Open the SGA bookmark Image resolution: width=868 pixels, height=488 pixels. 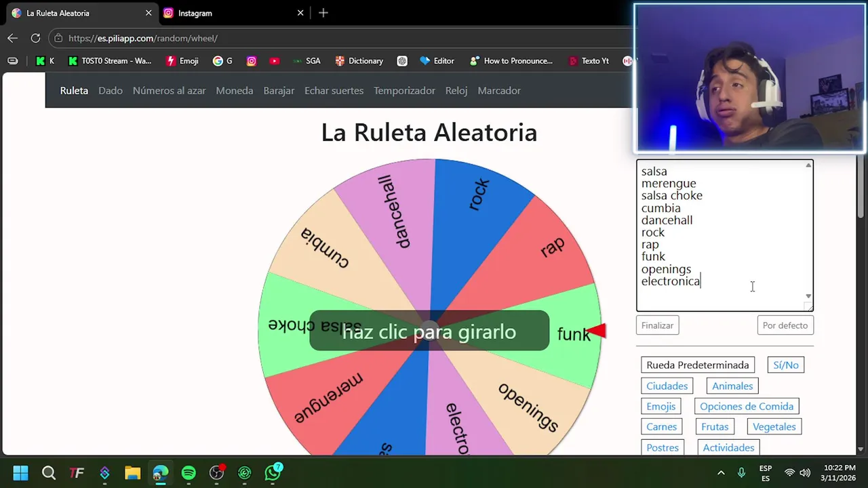(x=307, y=61)
